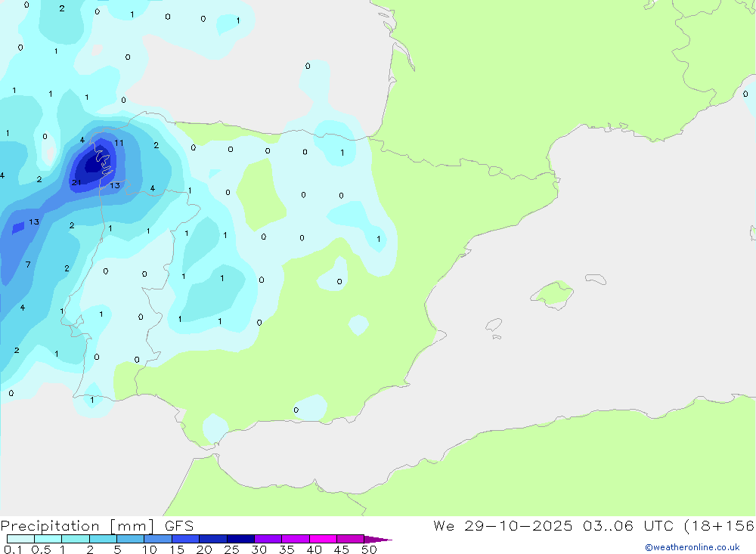Click the green Mallorca island on map
This screenshot has height=554, width=756.
[553, 294]
